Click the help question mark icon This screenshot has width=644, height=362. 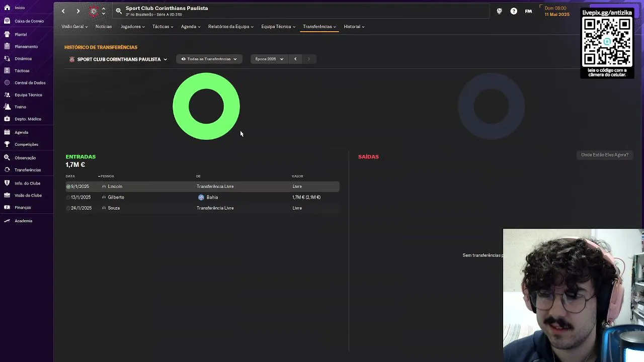click(x=514, y=11)
